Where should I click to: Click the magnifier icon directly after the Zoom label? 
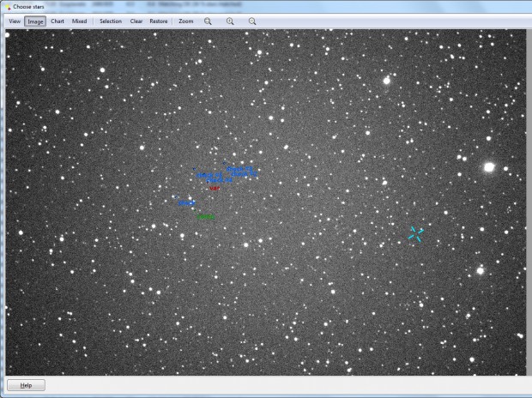click(208, 21)
